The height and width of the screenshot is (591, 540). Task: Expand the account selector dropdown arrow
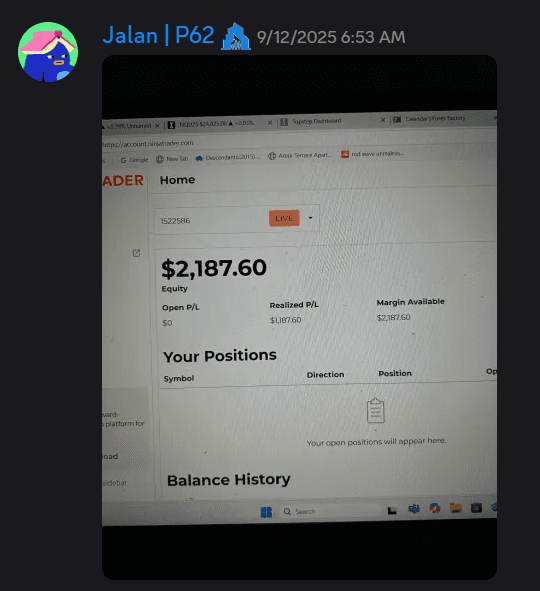[x=311, y=217]
